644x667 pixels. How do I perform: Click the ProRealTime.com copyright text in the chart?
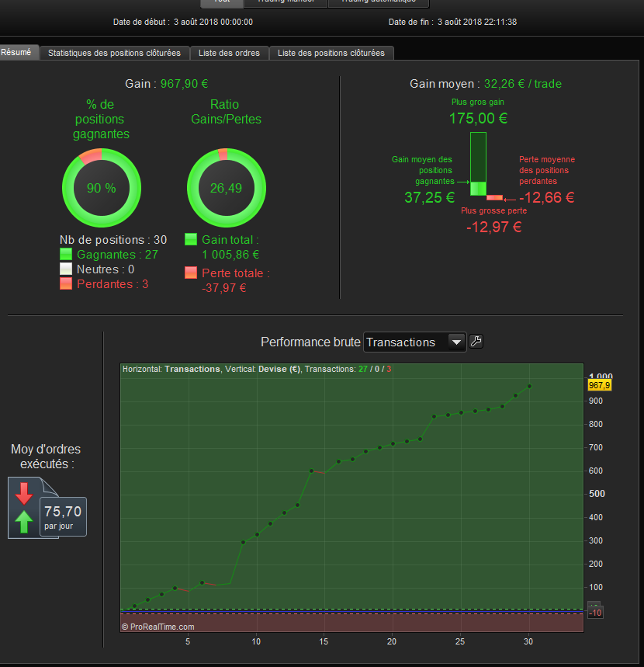point(158,627)
